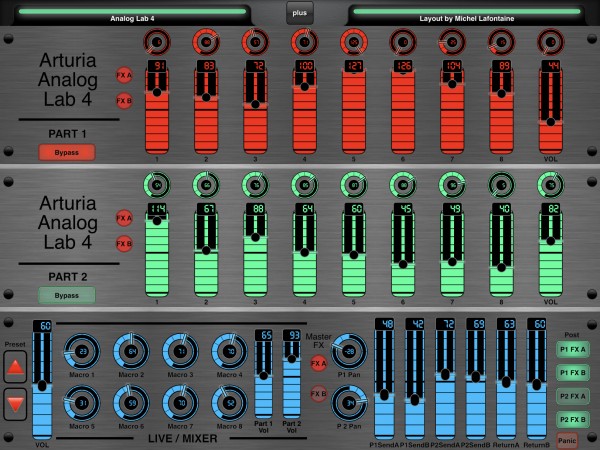This screenshot has width=600, height=450.
Task: Click the Preset up arrow
Action: [x=15, y=367]
